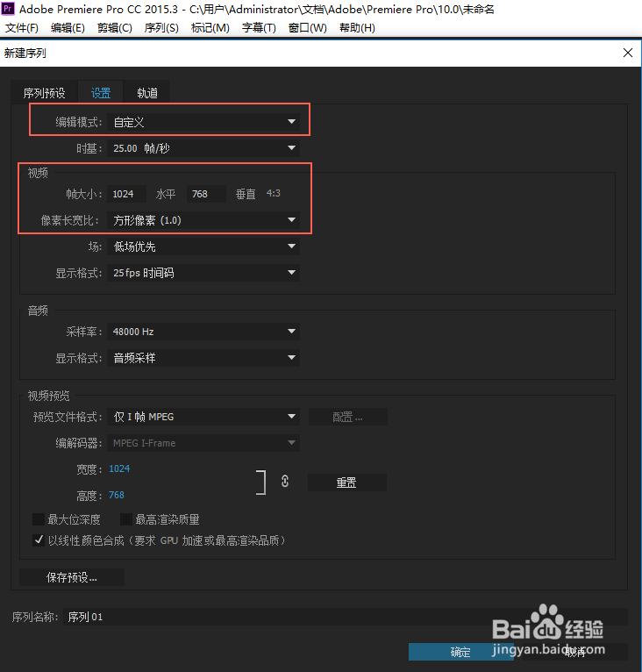Screen dimensions: 642x672
Task: Switch to the 序列预设 tab
Action: 44,93
